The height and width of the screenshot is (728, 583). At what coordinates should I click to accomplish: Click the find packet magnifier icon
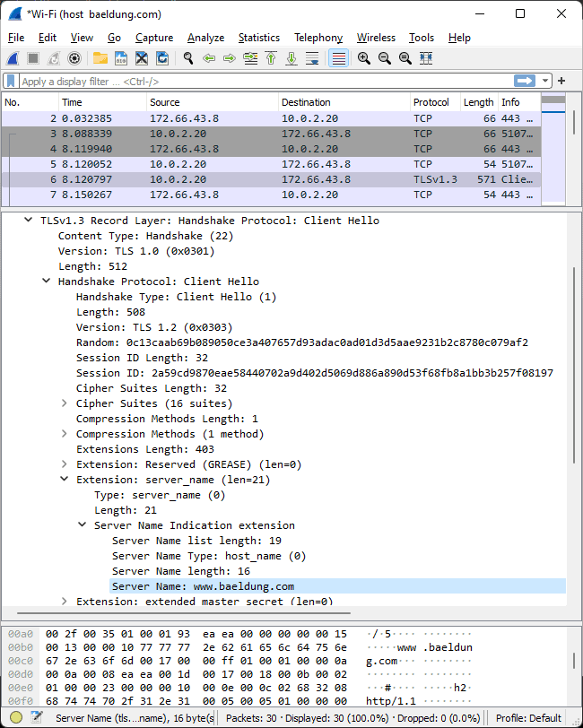(x=188, y=58)
